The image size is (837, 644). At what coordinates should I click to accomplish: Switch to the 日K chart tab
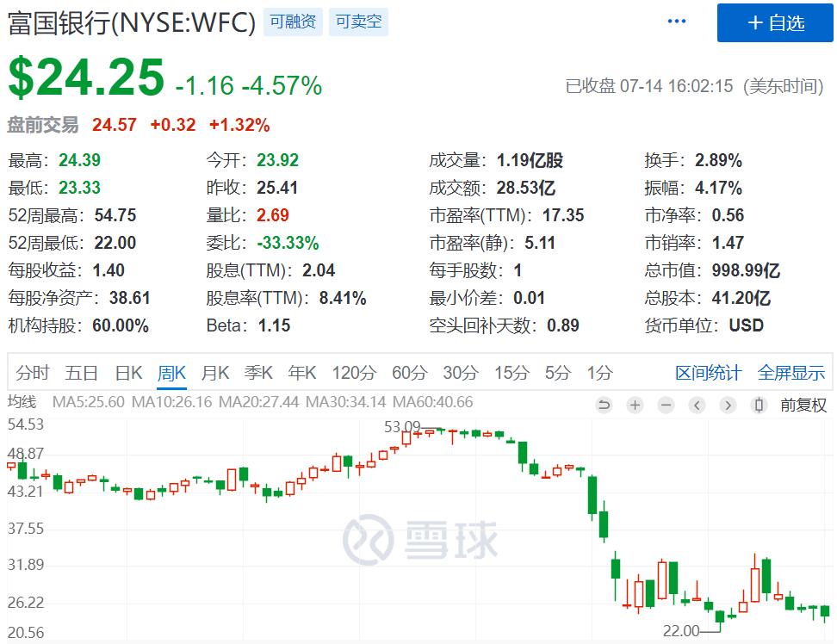(x=128, y=373)
